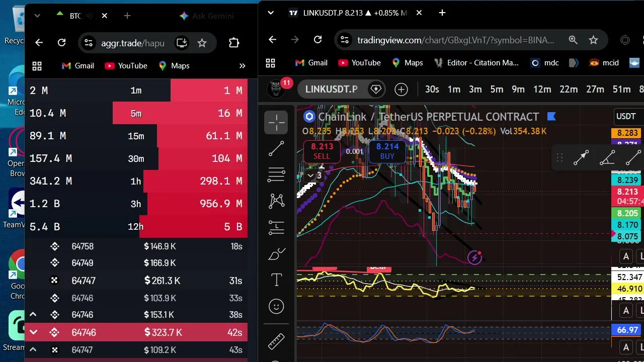This screenshot has height=362, width=644.
Task: Select the ruler measure tool
Action: pos(276,341)
